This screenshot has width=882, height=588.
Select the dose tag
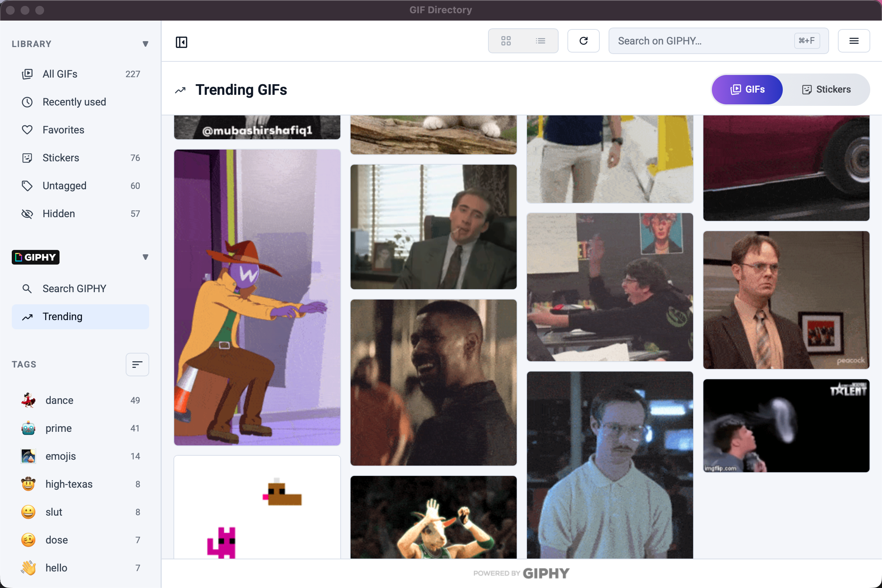coord(80,540)
